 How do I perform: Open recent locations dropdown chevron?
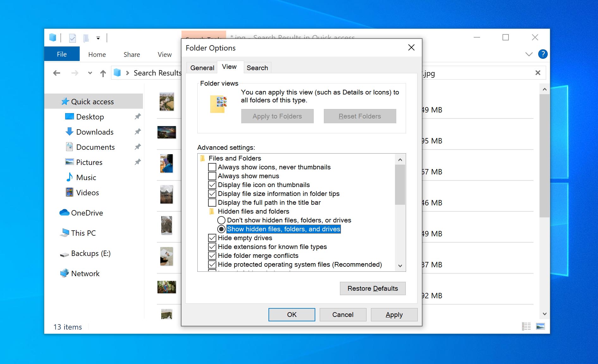90,73
